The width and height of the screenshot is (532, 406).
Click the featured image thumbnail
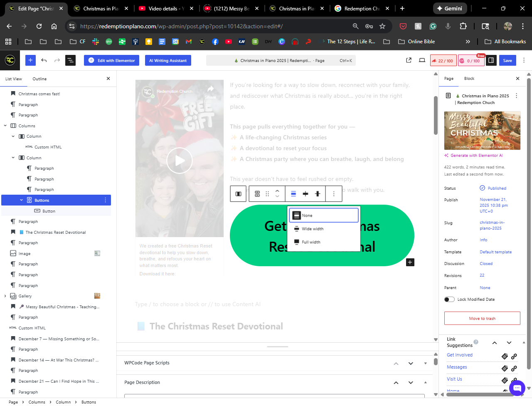point(482,131)
